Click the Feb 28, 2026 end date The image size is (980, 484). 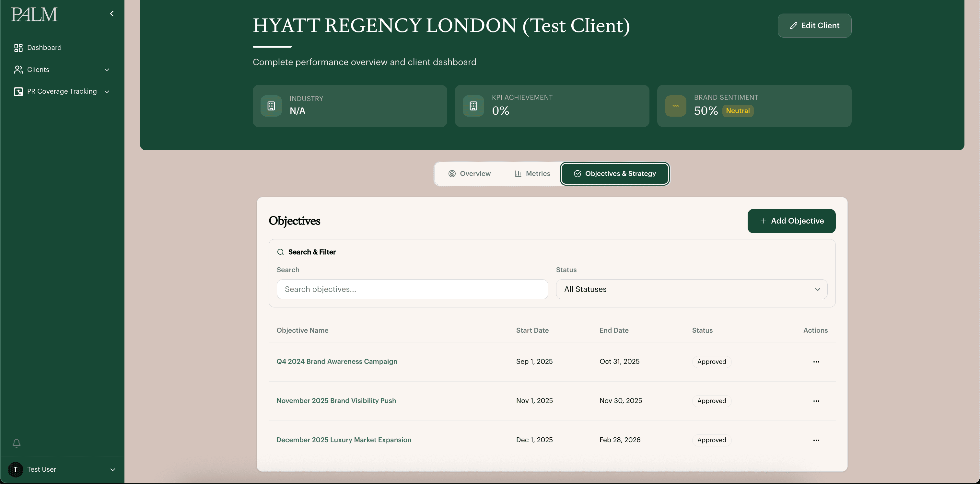pos(620,440)
